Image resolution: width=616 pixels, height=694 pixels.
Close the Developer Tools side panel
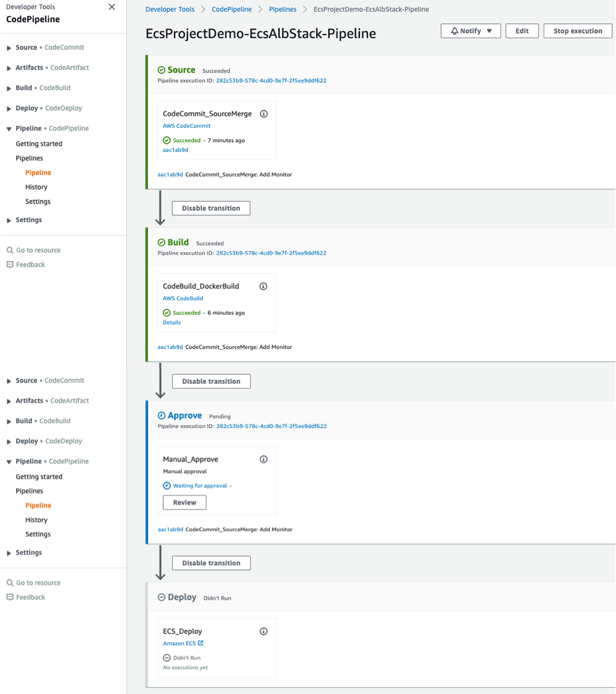112,7
